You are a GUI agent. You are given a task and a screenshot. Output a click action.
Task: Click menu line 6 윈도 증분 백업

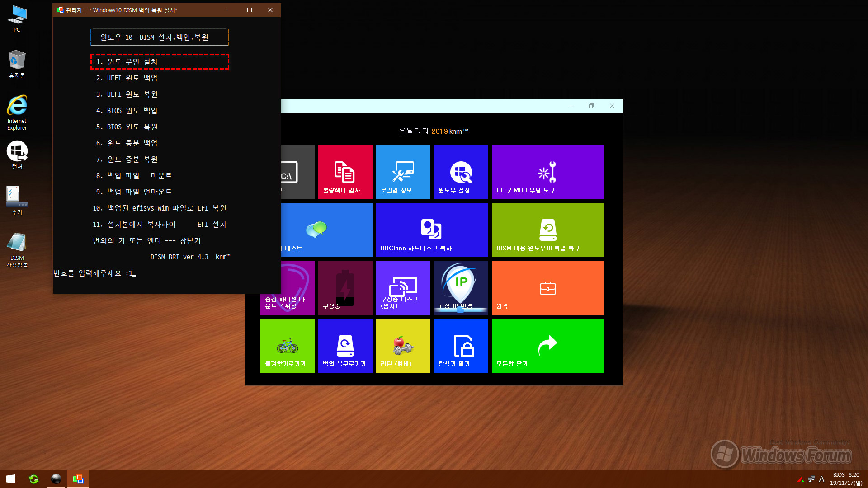127,143
